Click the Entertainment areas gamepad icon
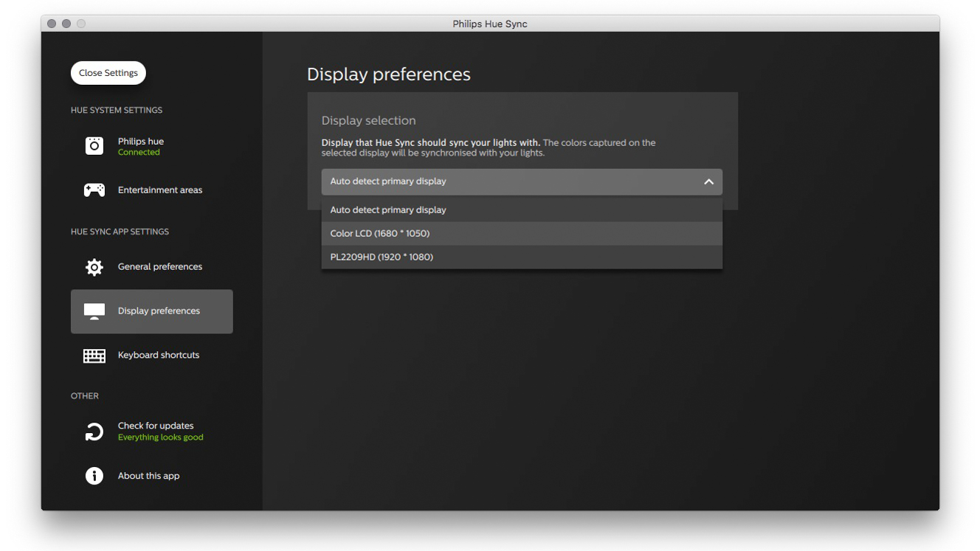Viewport: 980px width, 551px height. pyautogui.click(x=94, y=190)
